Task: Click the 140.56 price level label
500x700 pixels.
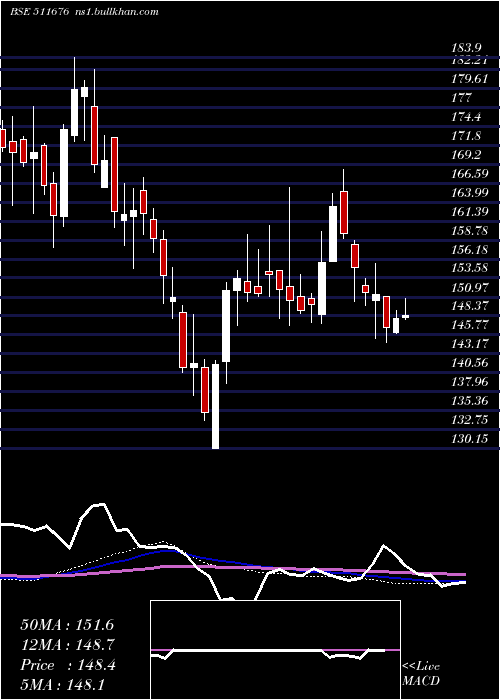Action: [x=469, y=363]
